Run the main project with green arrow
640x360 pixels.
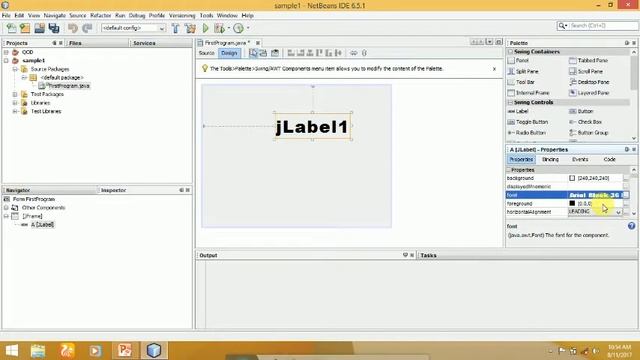tap(206, 28)
